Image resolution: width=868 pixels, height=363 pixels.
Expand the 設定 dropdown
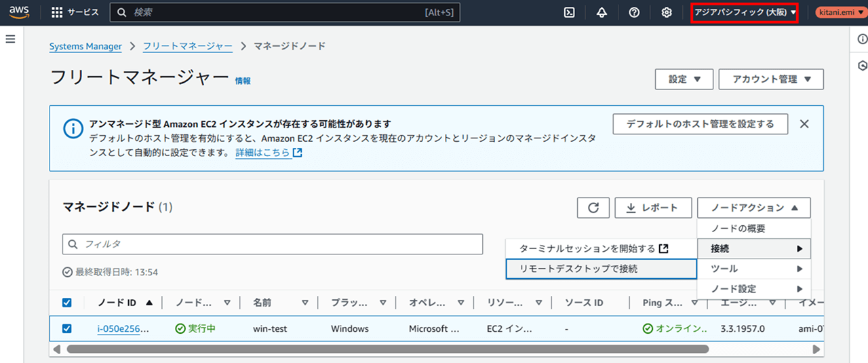point(684,79)
